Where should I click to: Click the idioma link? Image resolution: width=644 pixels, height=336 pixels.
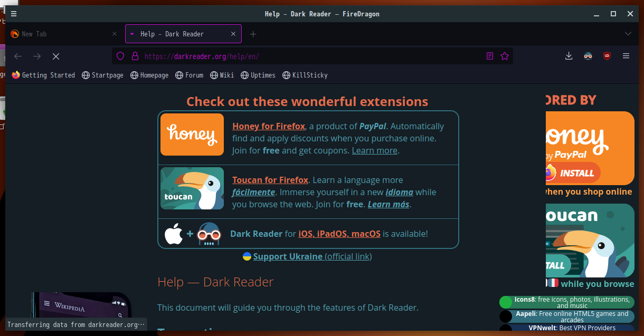(399, 193)
